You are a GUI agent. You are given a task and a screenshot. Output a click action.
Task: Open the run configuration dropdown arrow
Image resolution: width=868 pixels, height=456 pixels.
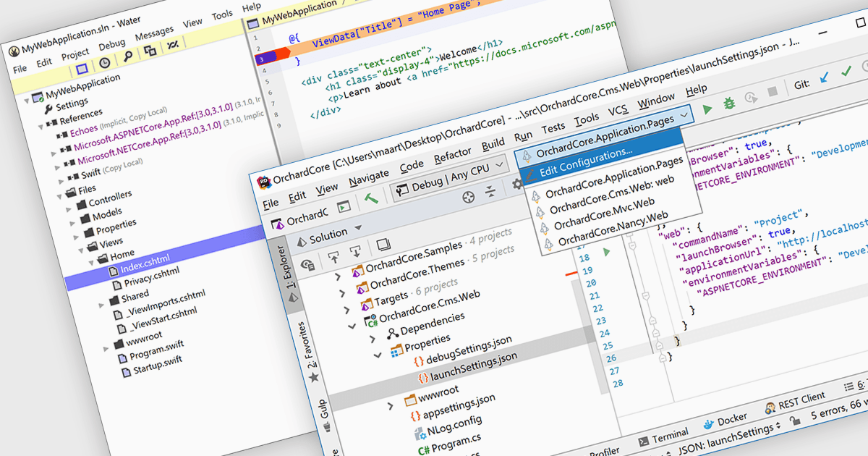[686, 114]
